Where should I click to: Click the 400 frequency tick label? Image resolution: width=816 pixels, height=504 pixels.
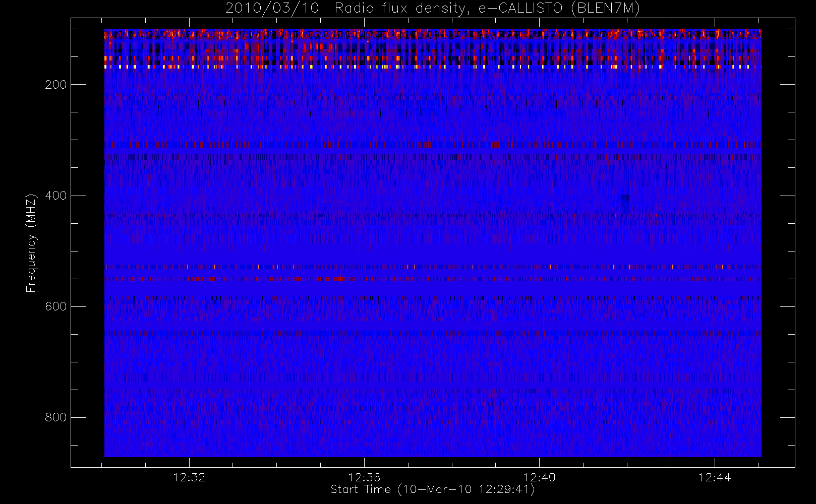click(55, 196)
